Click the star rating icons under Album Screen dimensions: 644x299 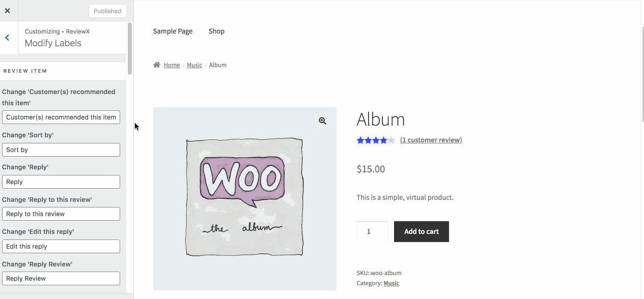pos(376,140)
